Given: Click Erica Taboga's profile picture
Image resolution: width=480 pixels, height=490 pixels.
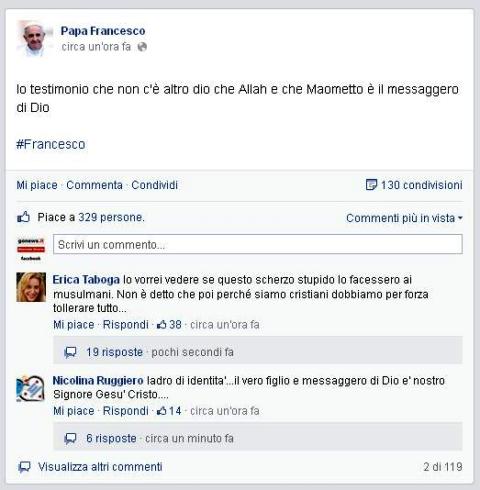Looking at the screenshot, I should point(31,287).
